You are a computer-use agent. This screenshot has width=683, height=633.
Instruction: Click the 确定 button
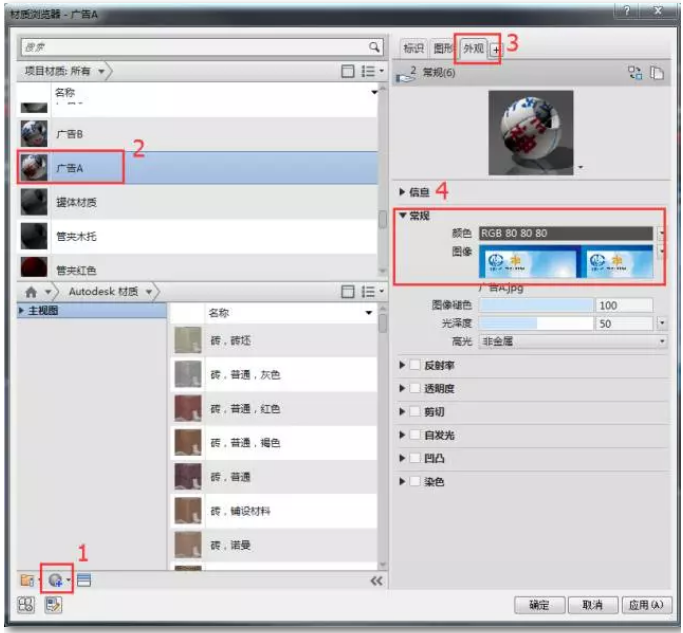(x=539, y=605)
